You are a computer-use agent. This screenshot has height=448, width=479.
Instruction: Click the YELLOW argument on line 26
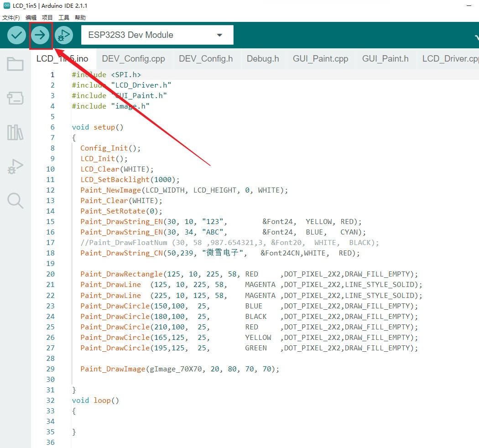(x=258, y=338)
